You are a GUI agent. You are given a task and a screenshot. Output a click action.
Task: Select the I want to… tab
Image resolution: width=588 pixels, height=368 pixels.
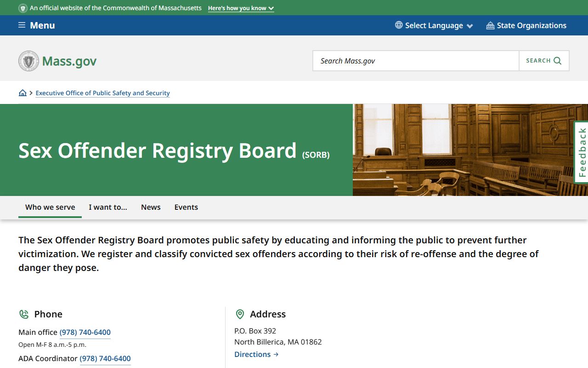pos(108,207)
